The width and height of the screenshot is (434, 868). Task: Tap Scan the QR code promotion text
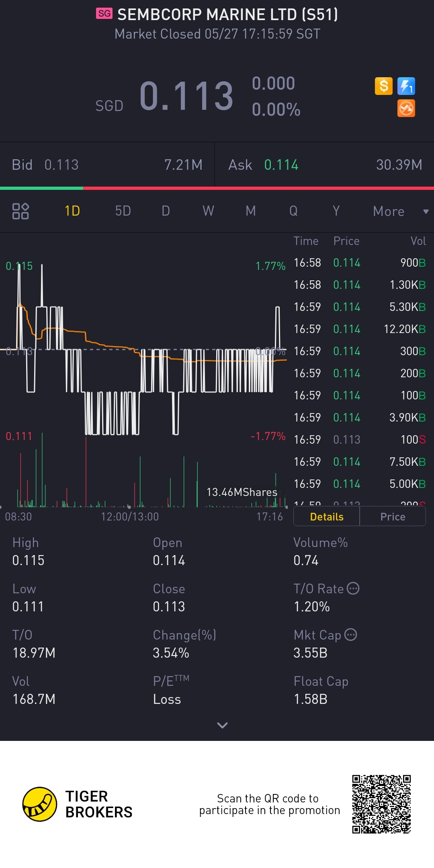pos(269,804)
